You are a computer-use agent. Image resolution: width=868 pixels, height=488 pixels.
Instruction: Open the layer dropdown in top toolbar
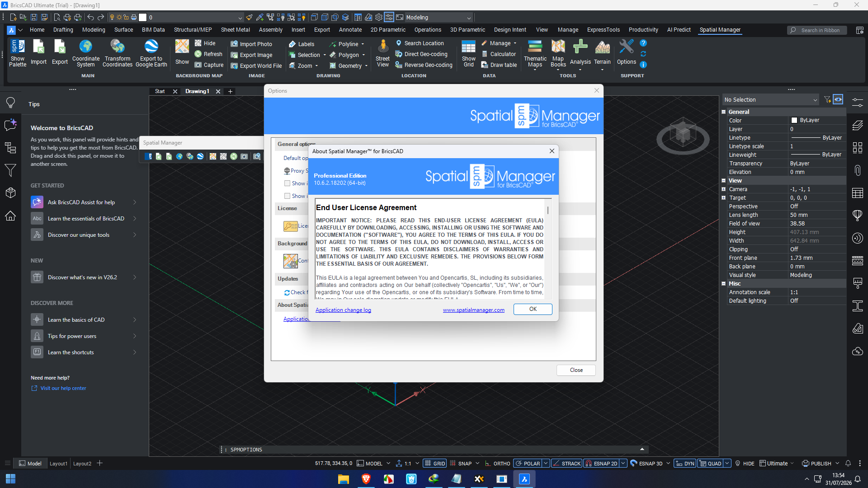240,18
